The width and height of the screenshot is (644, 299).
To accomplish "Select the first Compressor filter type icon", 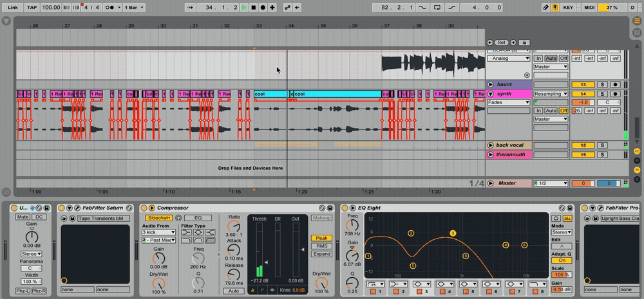I will (187, 232).
